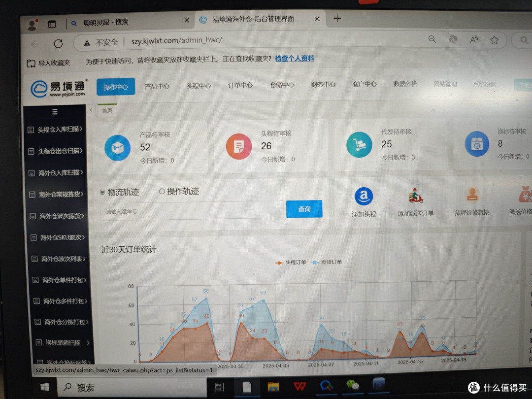The image size is (532, 399).
Task: Expand 海外仓波次拣货 sidebar item
Action: coord(58,216)
